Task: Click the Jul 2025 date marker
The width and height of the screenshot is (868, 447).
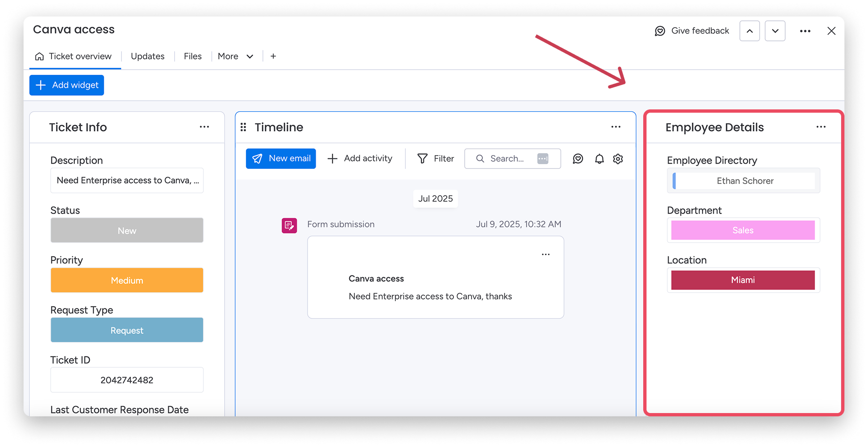Action: point(435,199)
